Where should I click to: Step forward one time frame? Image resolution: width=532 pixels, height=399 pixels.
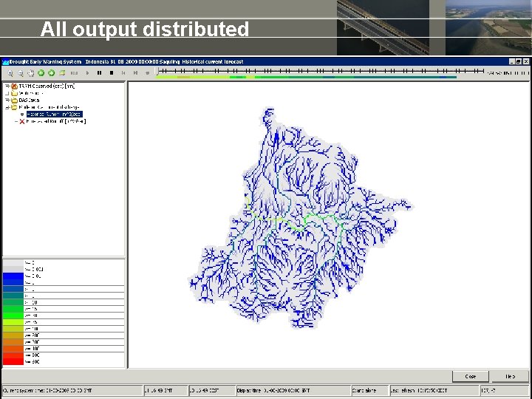click(135, 72)
